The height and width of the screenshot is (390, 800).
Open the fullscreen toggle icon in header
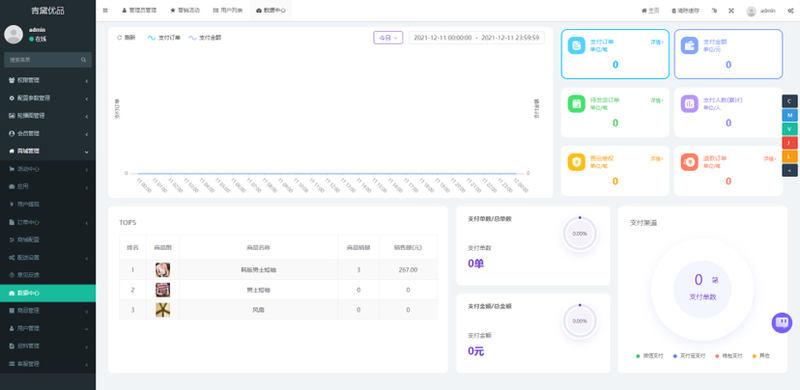pyautogui.click(x=731, y=10)
